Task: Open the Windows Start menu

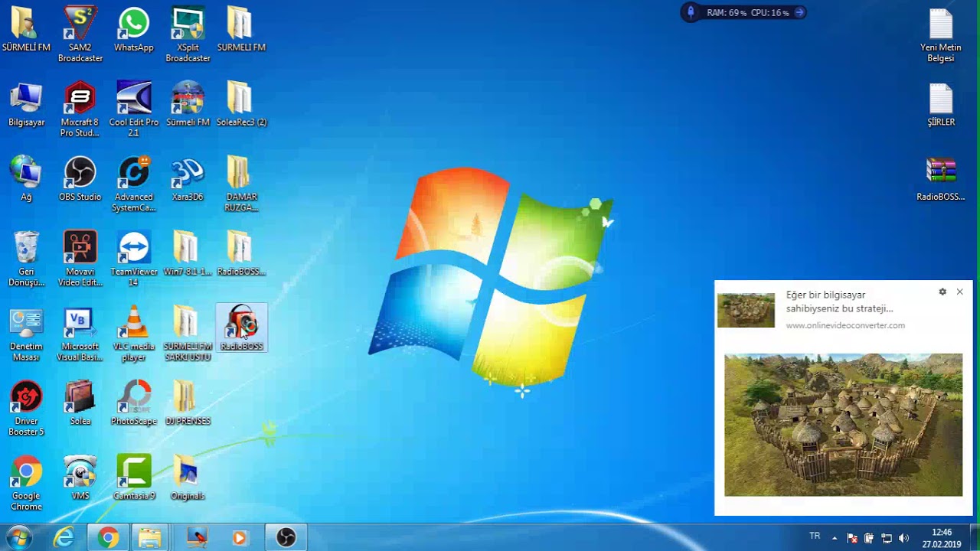Action: tap(19, 538)
